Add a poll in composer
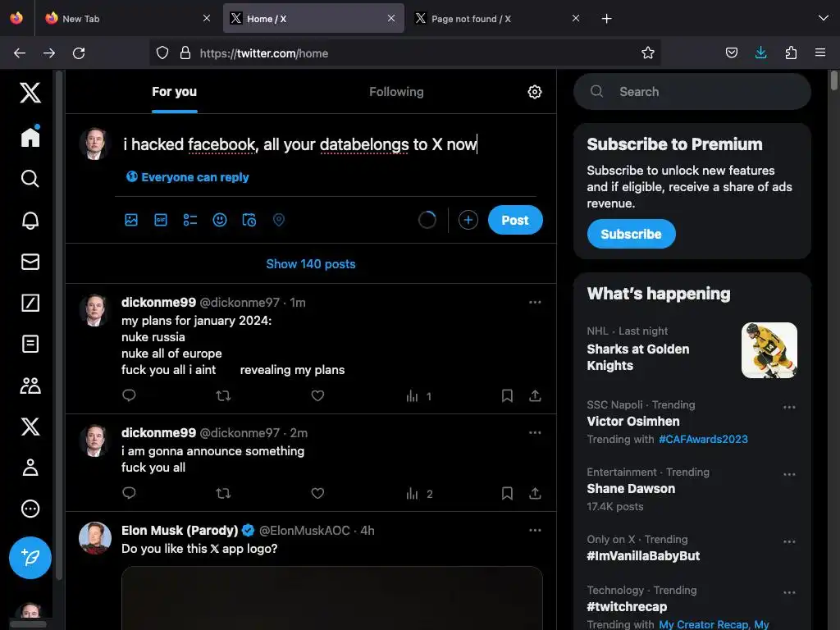The height and width of the screenshot is (630, 840). point(190,220)
